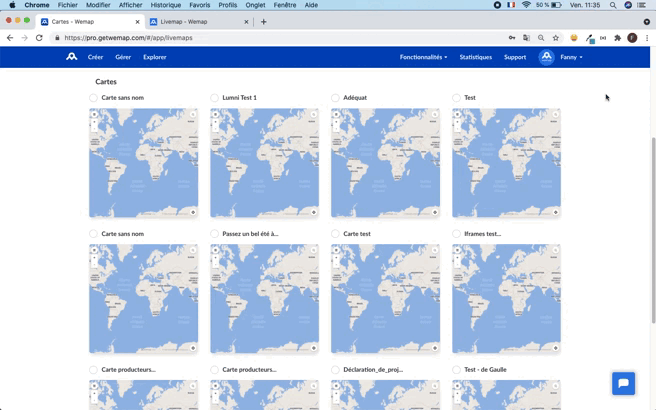The width and height of the screenshot is (656, 410).
Task: Open the Afficher menu
Action: pos(131,5)
